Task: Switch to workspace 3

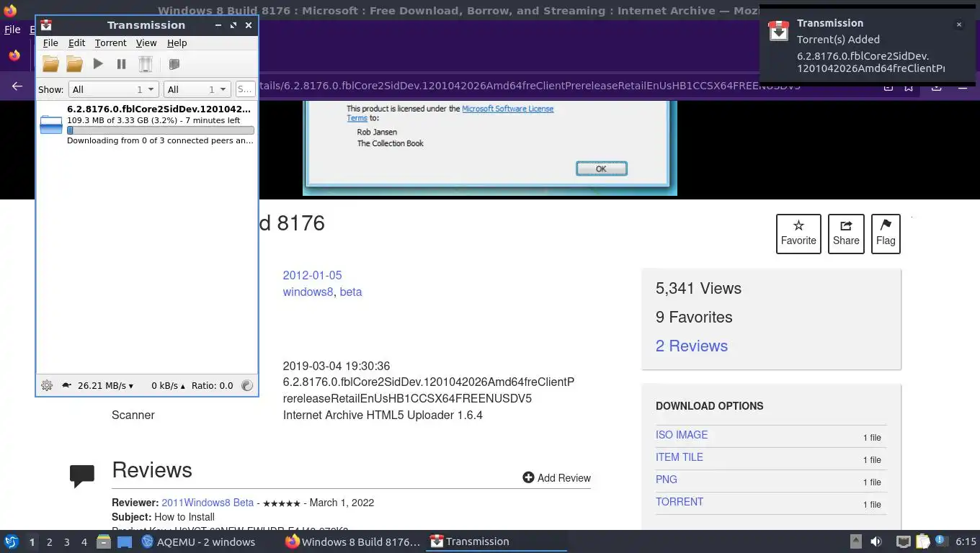Action: pos(66,541)
